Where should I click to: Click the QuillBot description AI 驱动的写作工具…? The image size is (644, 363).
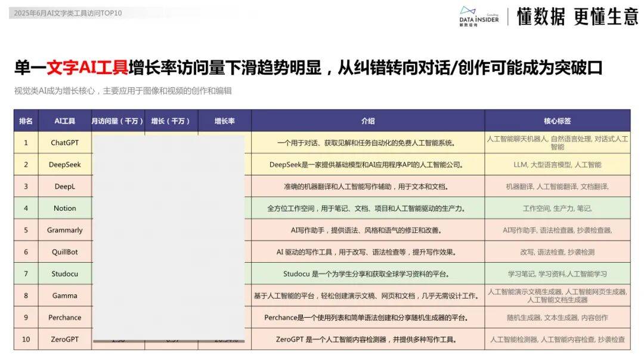[x=366, y=252]
